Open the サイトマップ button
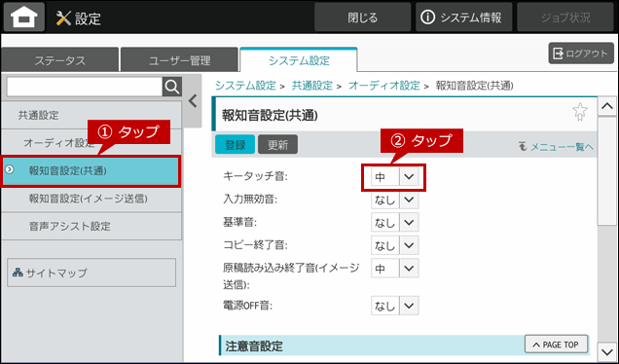The width and height of the screenshot is (619, 364). click(91, 273)
